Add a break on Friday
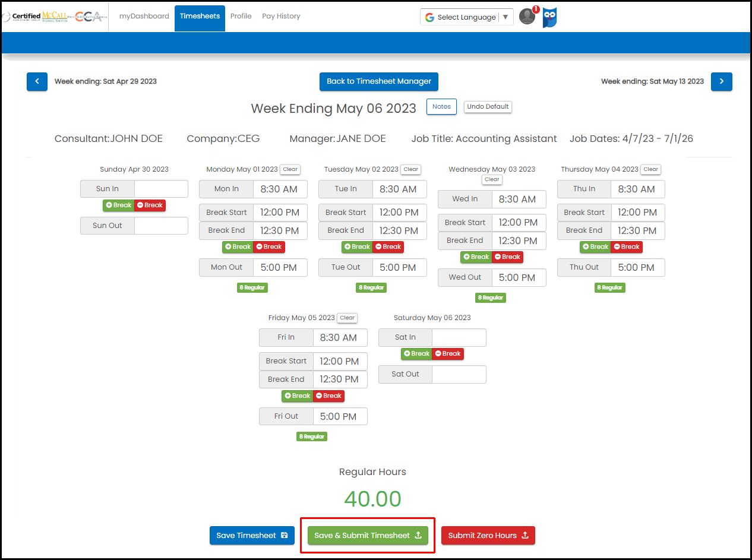The height and width of the screenshot is (560, 752). tap(298, 396)
